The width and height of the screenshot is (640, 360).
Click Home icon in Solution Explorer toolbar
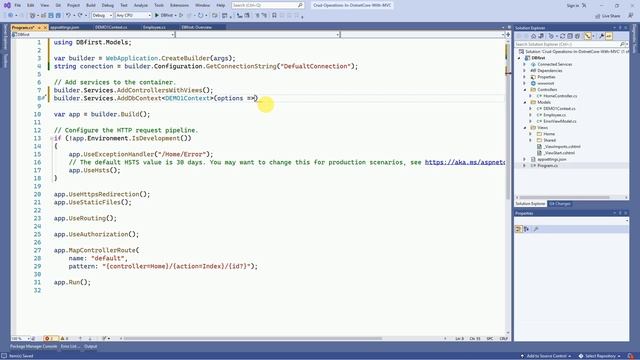coord(533,36)
